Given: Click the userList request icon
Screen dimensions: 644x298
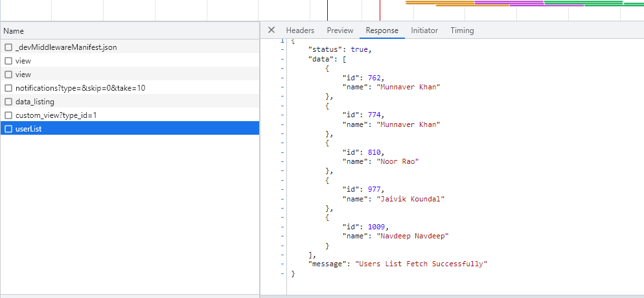Looking at the screenshot, I should point(8,129).
